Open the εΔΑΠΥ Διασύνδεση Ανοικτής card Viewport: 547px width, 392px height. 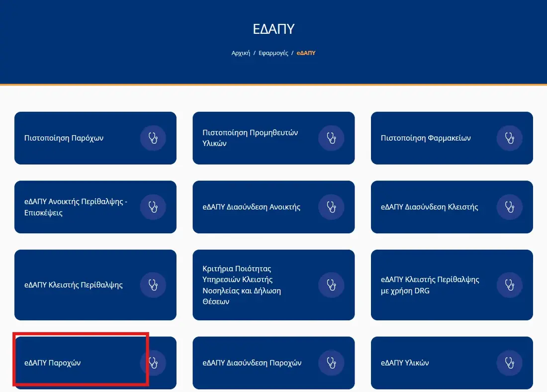coord(273,206)
